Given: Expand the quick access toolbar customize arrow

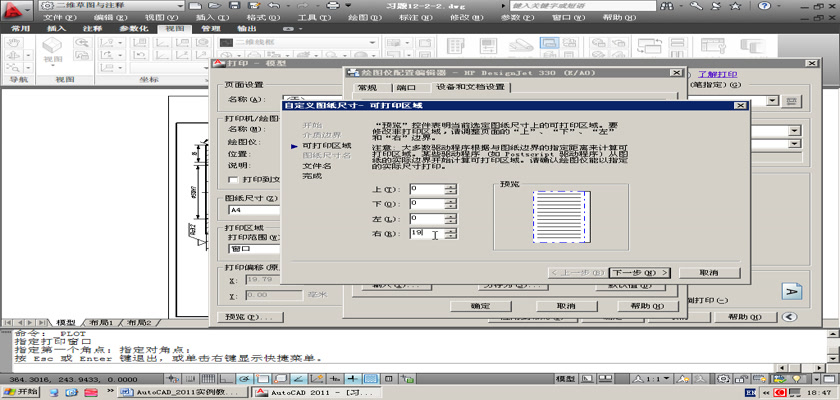Looking at the screenshot, I should click(x=349, y=6).
